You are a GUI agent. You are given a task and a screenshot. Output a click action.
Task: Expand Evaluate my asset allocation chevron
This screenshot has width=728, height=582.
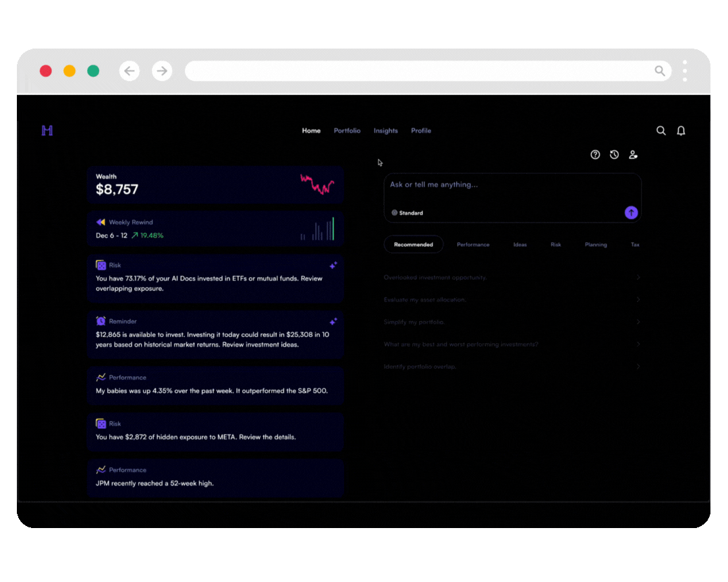click(638, 299)
